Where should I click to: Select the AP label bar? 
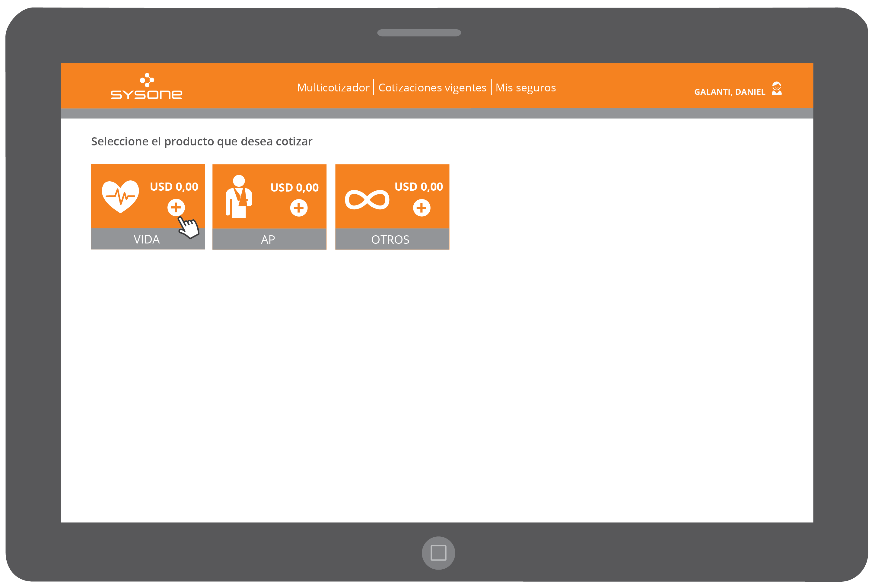[x=269, y=240]
